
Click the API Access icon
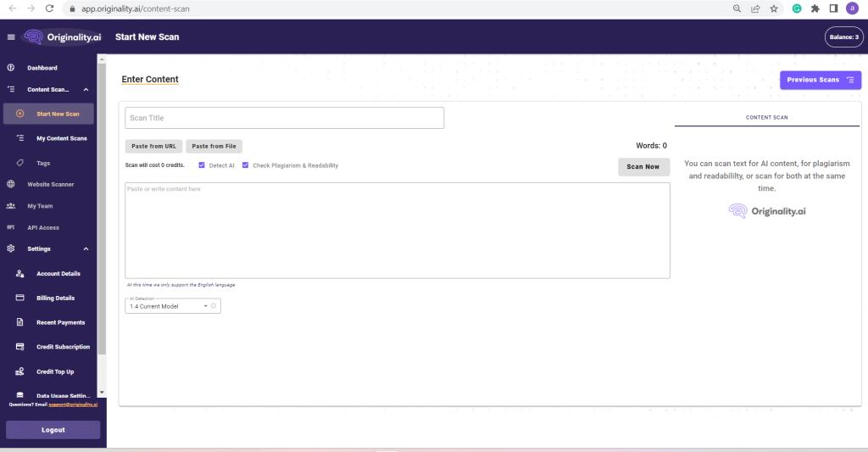coord(10,227)
